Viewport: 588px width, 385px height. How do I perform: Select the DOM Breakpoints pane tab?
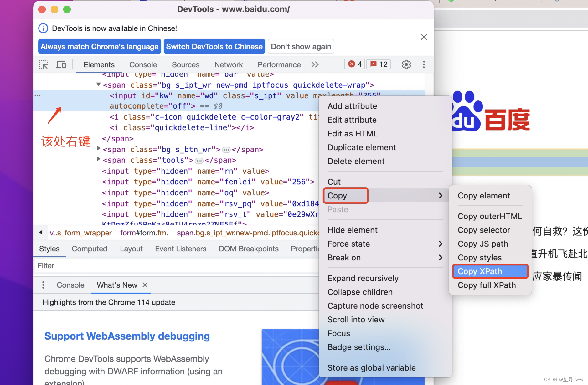pos(249,249)
